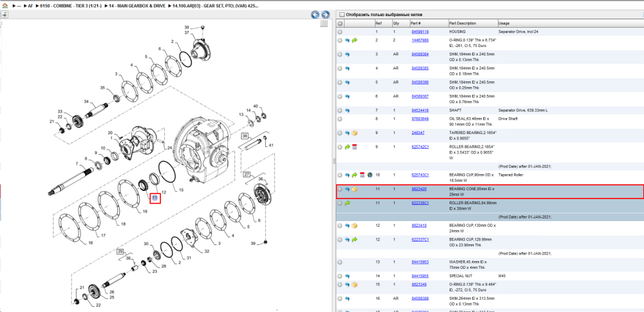644x312 pixels.
Task: Select callout 15 O-ring in the diagram
Action: [x=181, y=190]
